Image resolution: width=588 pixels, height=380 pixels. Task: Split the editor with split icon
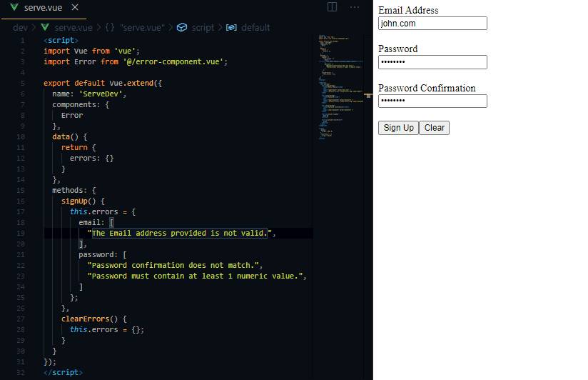[x=332, y=6]
